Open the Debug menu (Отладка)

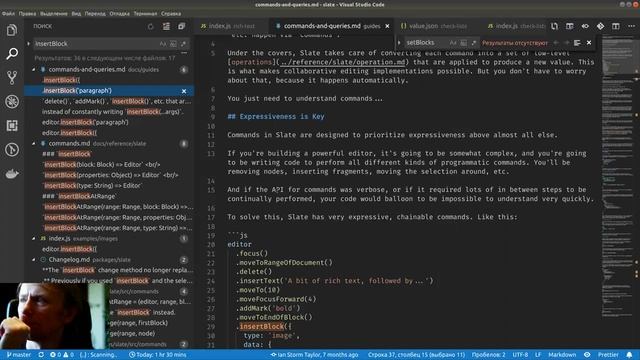[120, 13]
